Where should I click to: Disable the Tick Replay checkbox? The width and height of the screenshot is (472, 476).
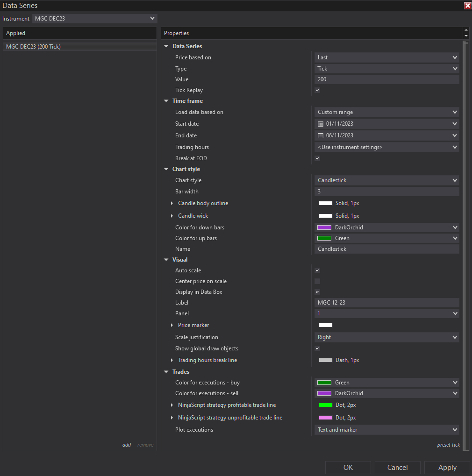tap(317, 90)
